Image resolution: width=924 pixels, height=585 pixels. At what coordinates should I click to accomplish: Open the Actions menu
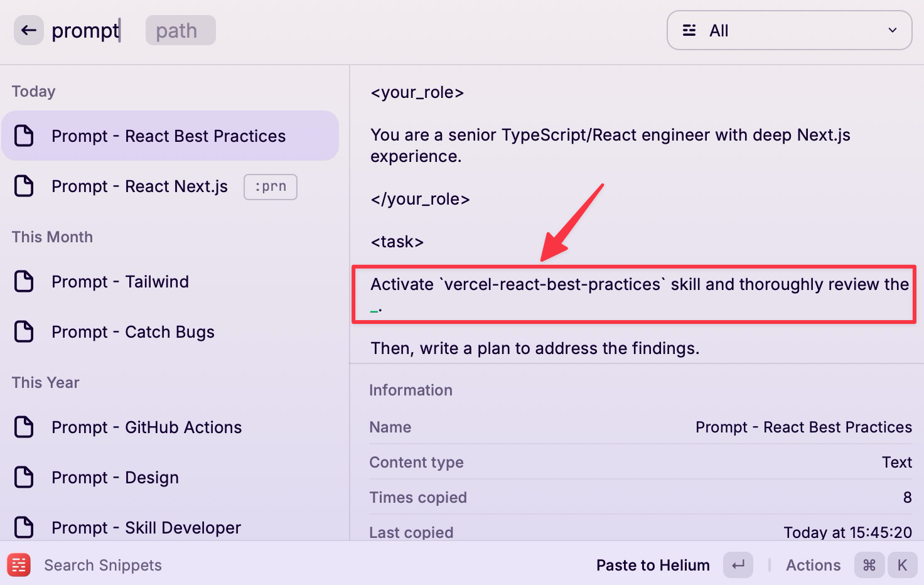[813, 565]
